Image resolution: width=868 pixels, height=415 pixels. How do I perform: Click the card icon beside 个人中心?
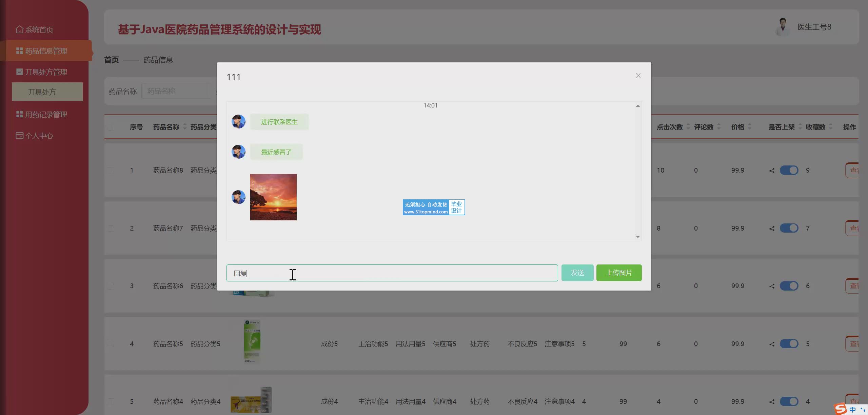coord(19,136)
